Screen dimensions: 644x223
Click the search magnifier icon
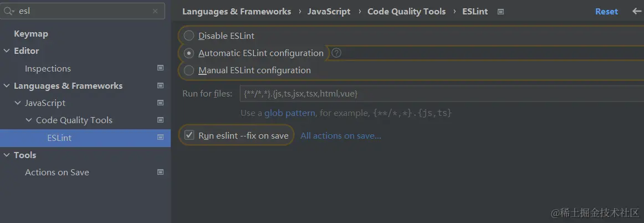tap(10, 11)
